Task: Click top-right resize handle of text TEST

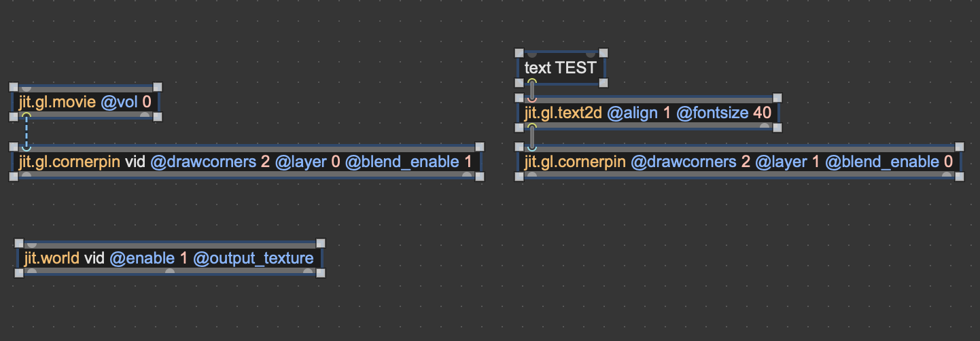Action: 603,54
